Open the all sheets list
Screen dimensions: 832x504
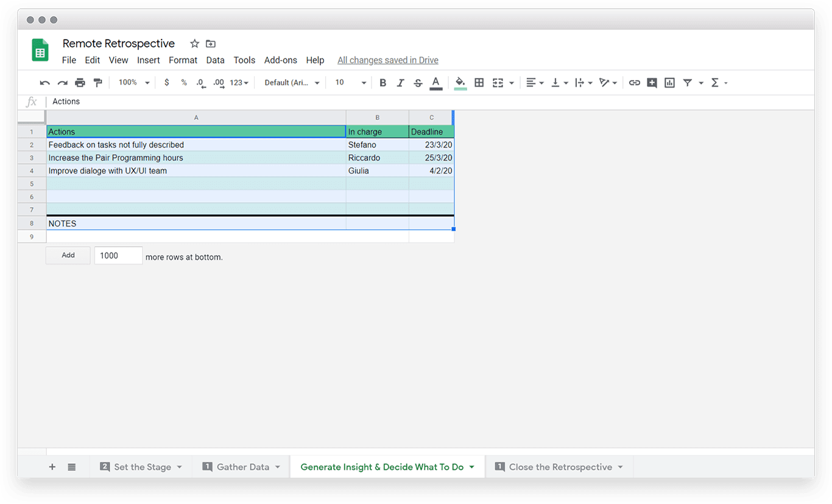72,467
